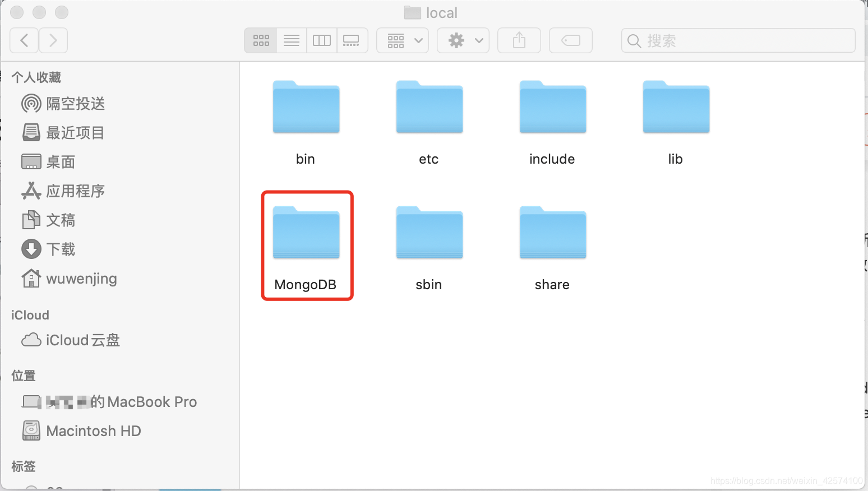Switch to column view mode
Viewport: 868px width, 491px height.
coord(322,40)
